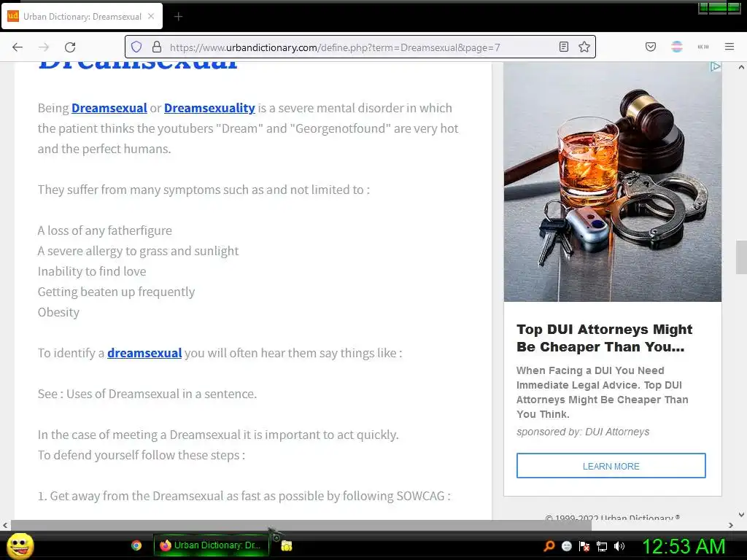Click the AdChoices icon on ad
Image resolution: width=747 pixels, height=560 pixels.
[715, 66]
